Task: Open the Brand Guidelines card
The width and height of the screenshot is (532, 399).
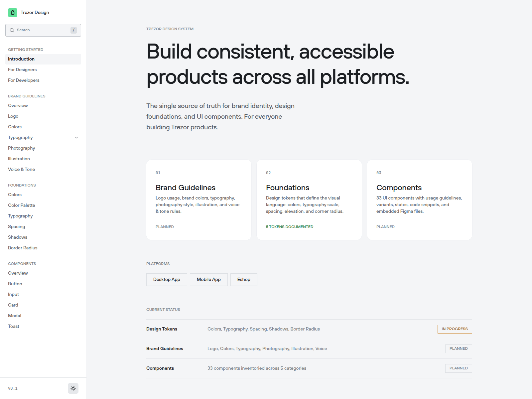Action: click(x=199, y=200)
